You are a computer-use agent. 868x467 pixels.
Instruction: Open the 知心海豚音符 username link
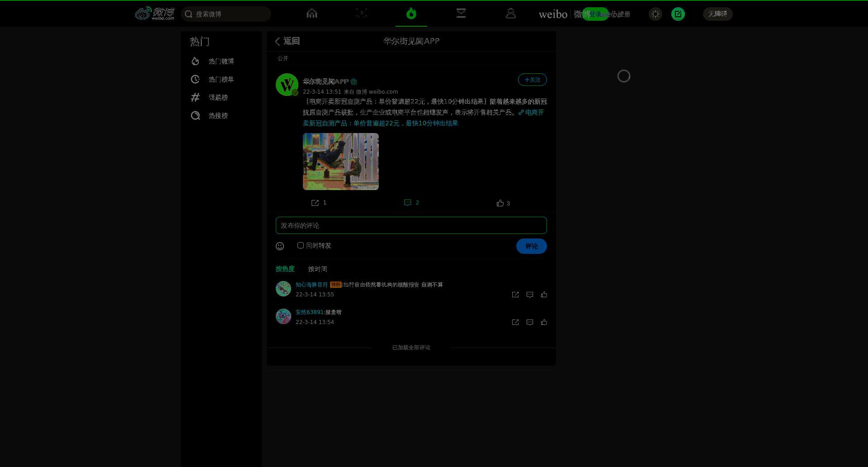[x=311, y=285]
